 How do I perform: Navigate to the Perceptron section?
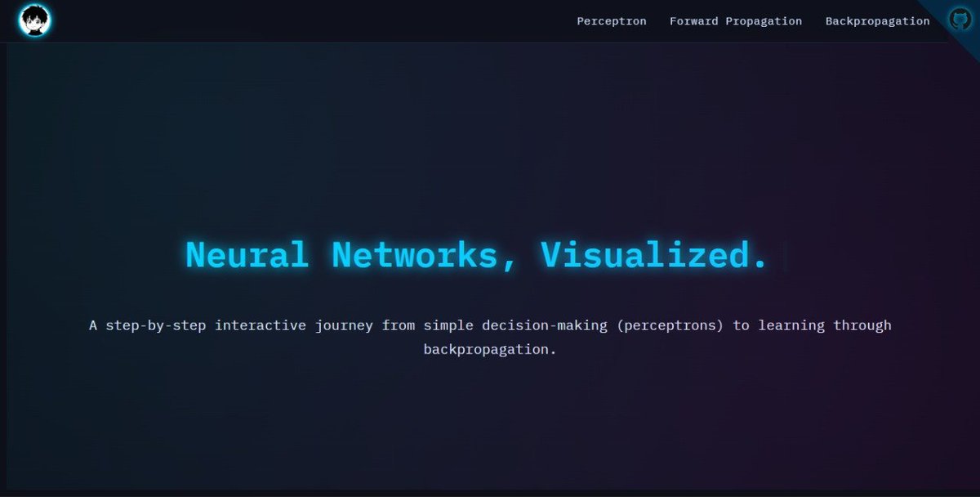tap(612, 20)
